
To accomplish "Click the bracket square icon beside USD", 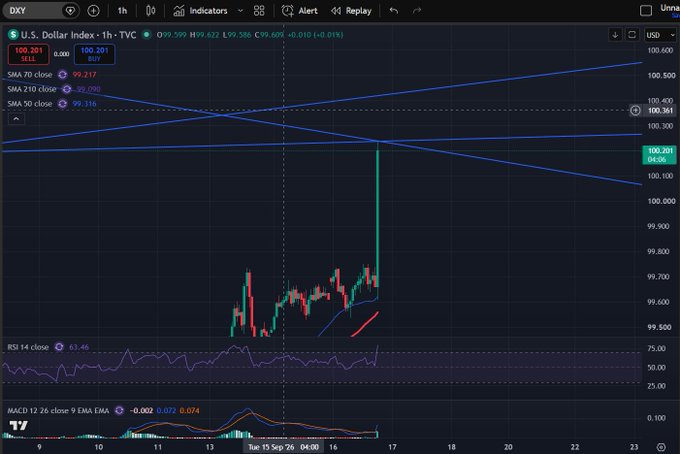I will 632,35.
